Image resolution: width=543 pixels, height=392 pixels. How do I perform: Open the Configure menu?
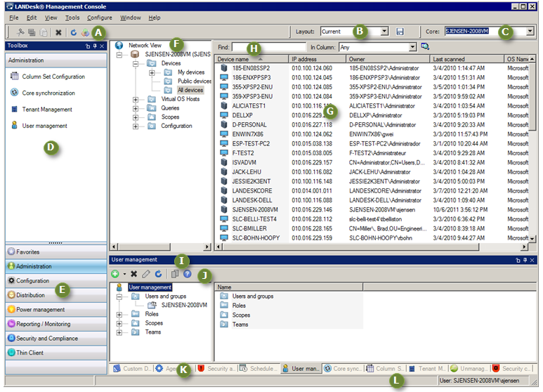click(99, 18)
